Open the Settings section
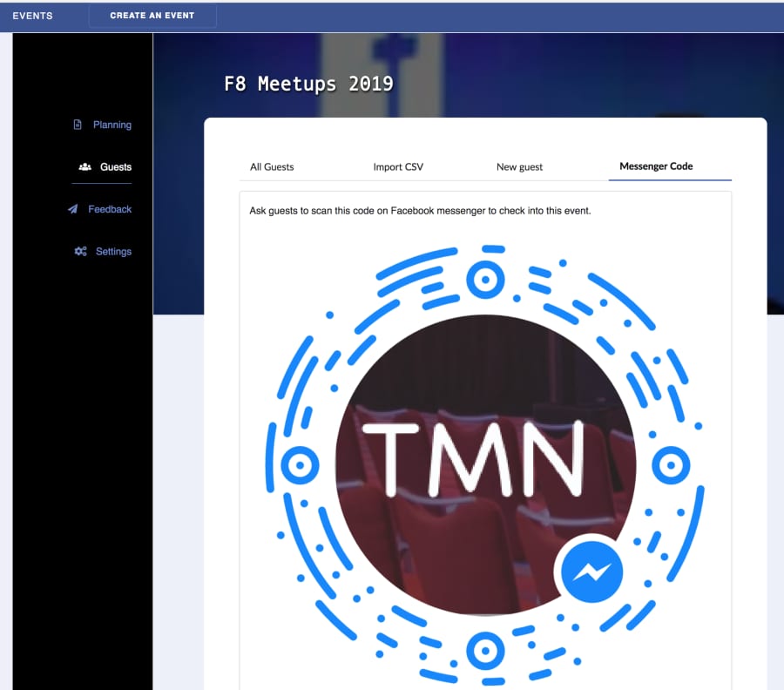This screenshot has height=690, width=784. tap(113, 252)
